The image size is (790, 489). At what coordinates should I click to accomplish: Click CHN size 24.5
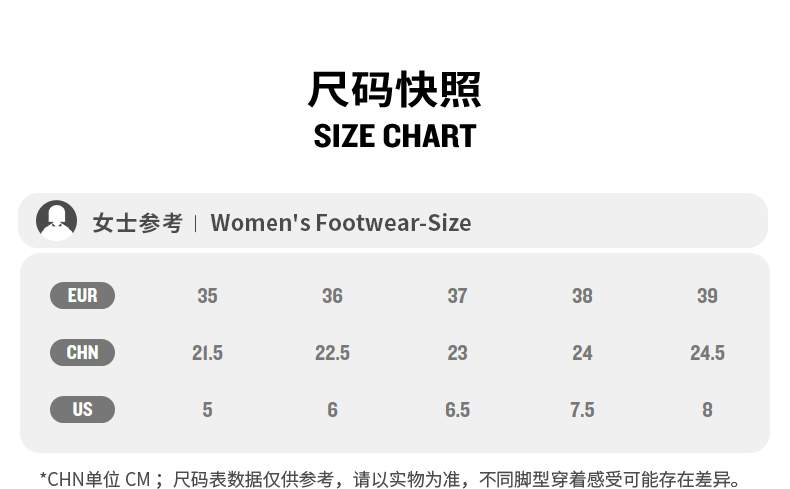point(707,353)
